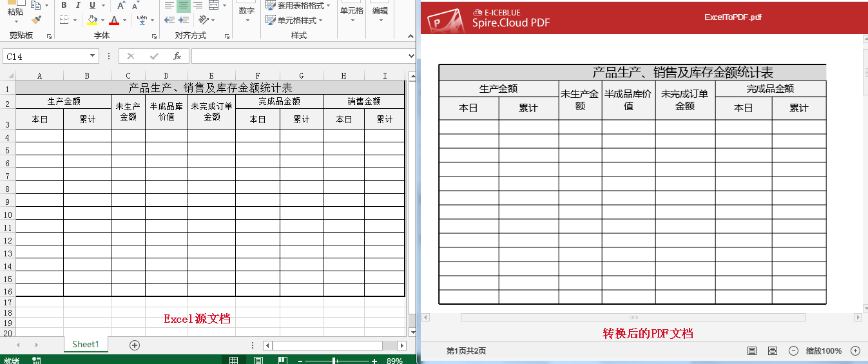This screenshot has height=364, width=868.
Task: Toggle italic formatting in Excel ribbon
Action: tap(78, 5)
